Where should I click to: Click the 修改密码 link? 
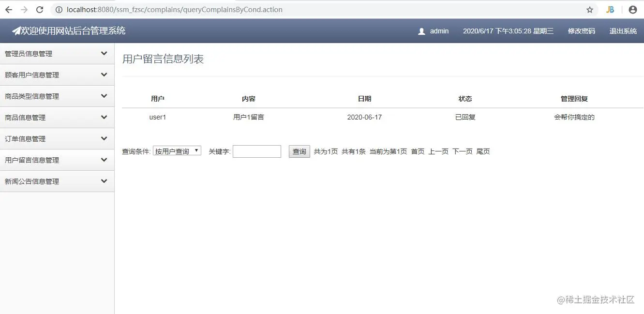582,31
